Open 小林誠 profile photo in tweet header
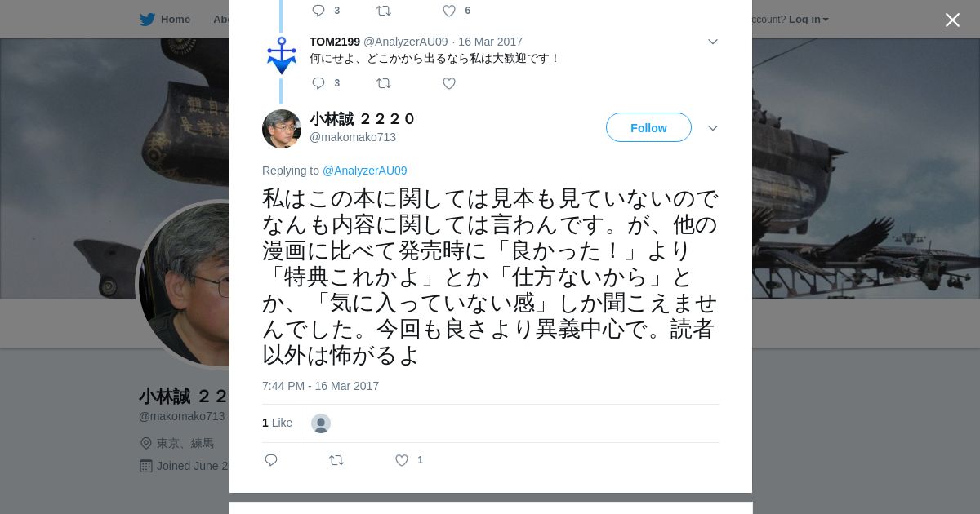This screenshot has width=980, height=514. [x=282, y=129]
